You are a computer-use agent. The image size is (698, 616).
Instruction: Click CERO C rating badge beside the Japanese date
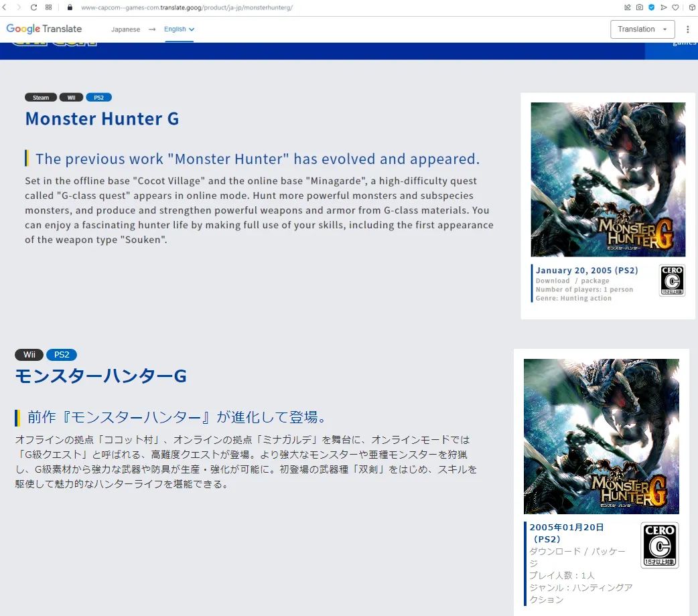point(659,545)
